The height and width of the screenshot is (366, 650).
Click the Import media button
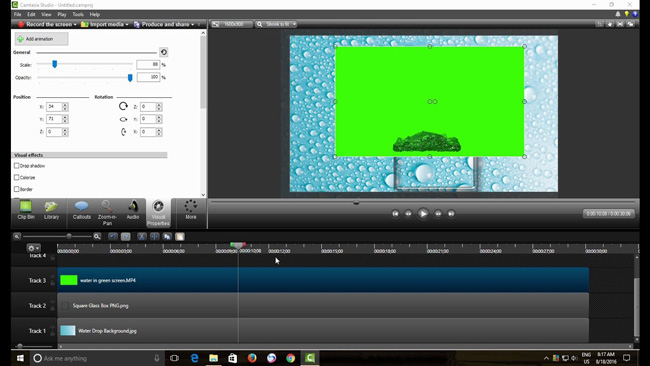[x=102, y=24]
